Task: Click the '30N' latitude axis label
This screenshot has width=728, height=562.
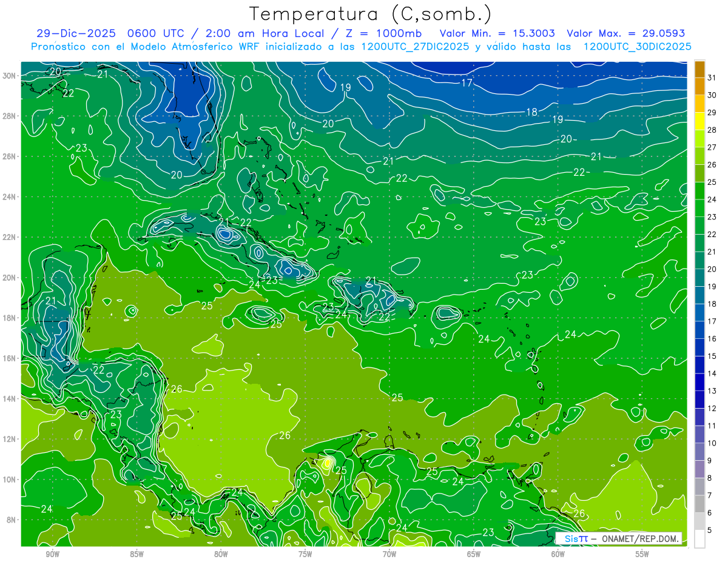Action: pyautogui.click(x=10, y=76)
